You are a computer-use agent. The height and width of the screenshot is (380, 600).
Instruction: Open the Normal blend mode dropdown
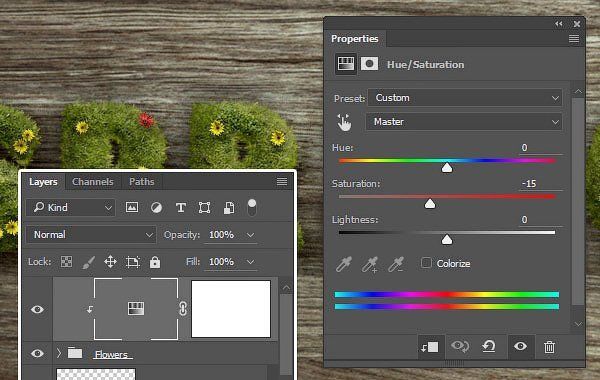(91, 235)
